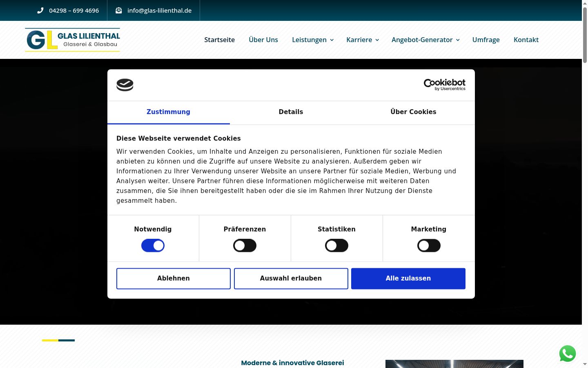Screen dimensions: 588x368
Task: Toggle the Notwendig cookie switch
Action: click(153, 246)
